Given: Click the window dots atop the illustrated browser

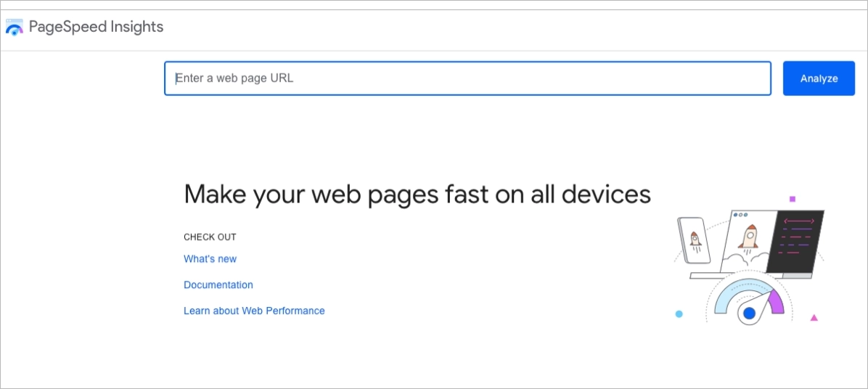Looking at the screenshot, I should point(740,215).
